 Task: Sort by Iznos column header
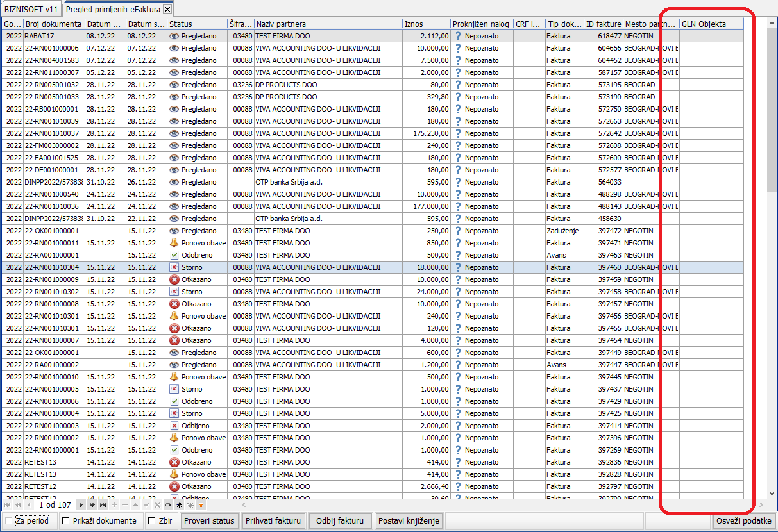[426, 24]
